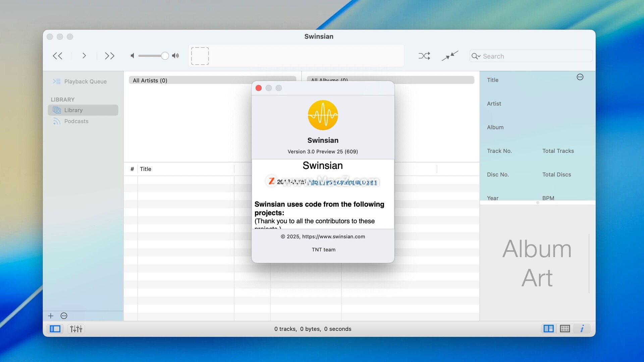The image size is (644, 362).
Task: Click the empty artwork placeholder in the toolbar
Action: coord(200,56)
